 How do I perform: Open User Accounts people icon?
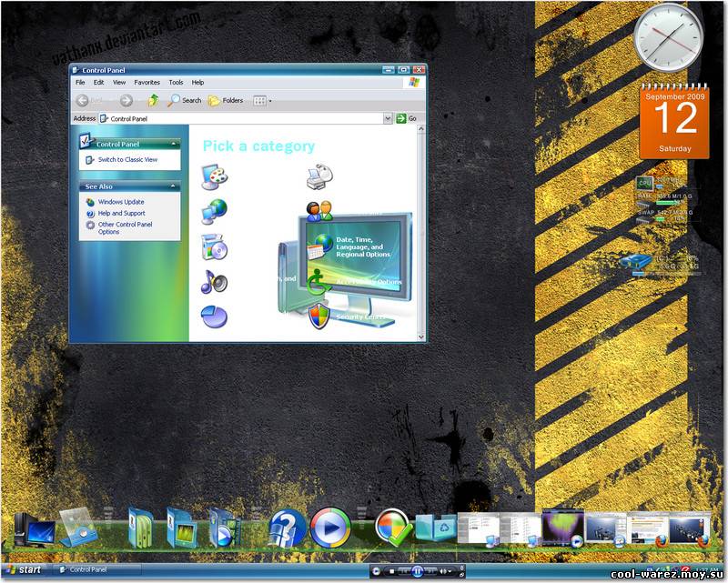pos(320,211)
